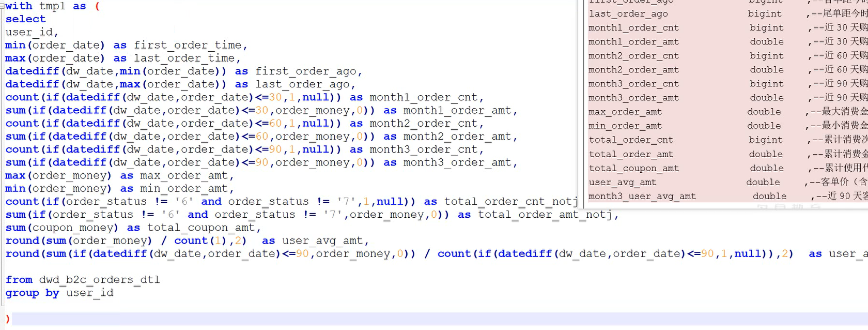Click 'coupon_money' inside the sum function
868x330 pixels.
coord(73,228)
